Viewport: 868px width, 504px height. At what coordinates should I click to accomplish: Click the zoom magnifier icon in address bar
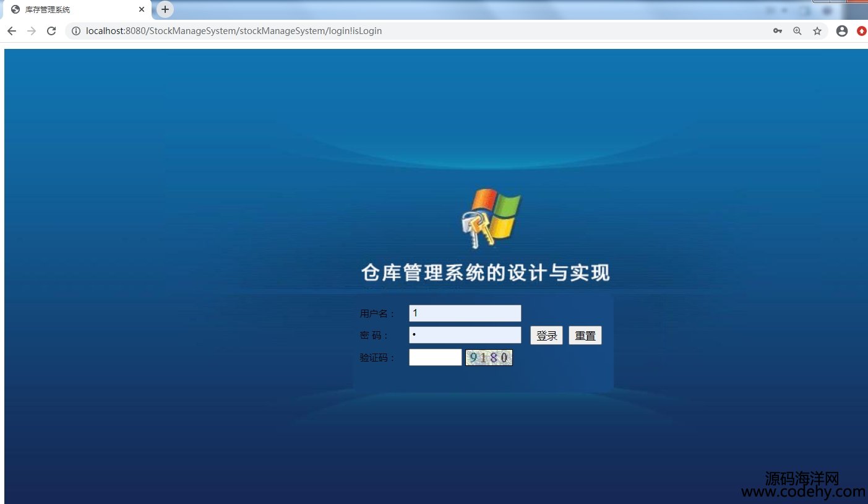(797, 31)
